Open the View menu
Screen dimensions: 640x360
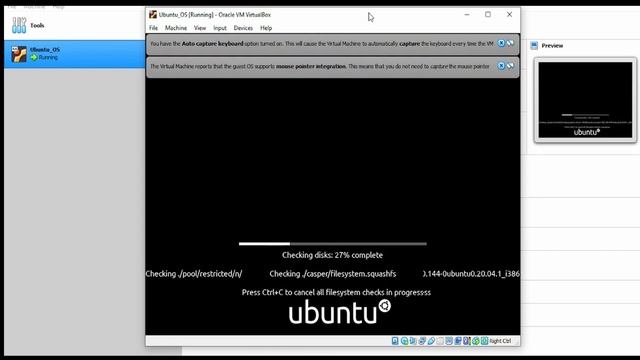click(200, 28)
